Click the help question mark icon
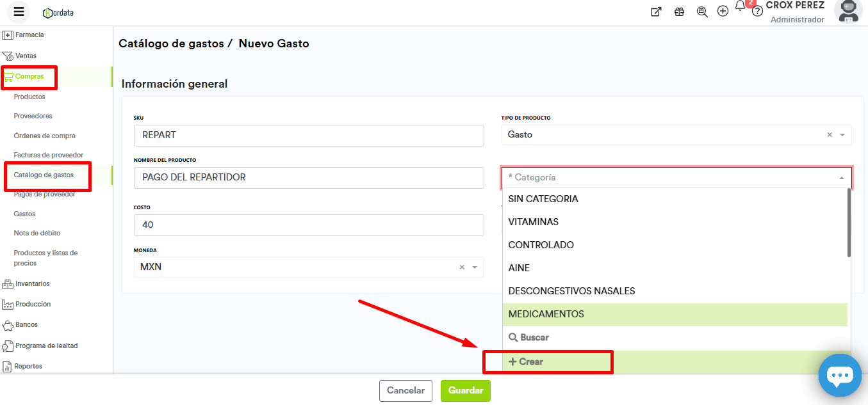Viewport: 868px width, 405px height. [x=757, y=12]
